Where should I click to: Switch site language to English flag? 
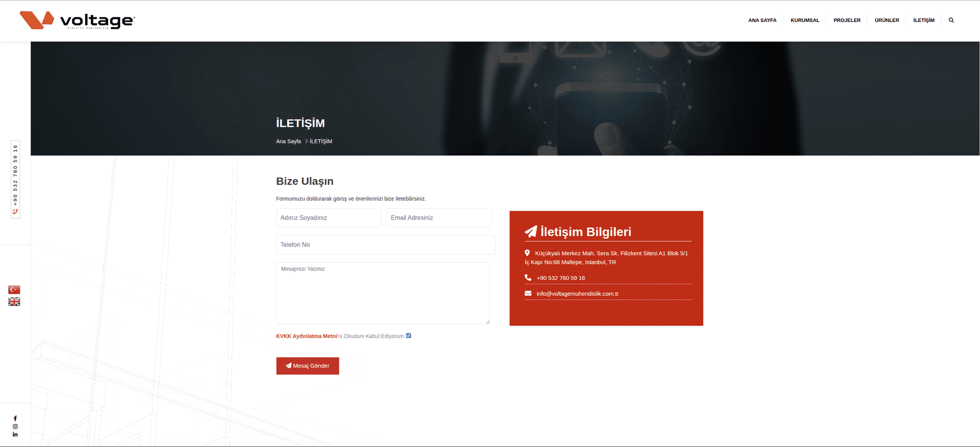coord(14,302)
